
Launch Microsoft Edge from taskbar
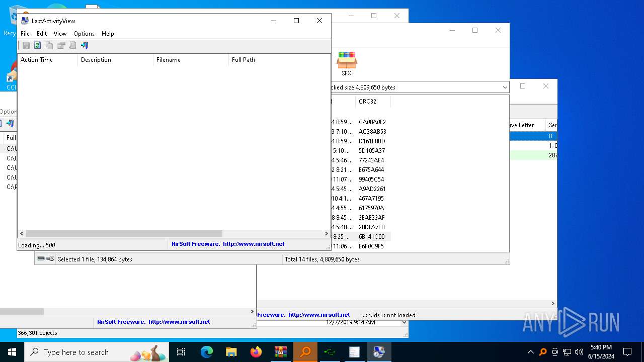(207, 352)
